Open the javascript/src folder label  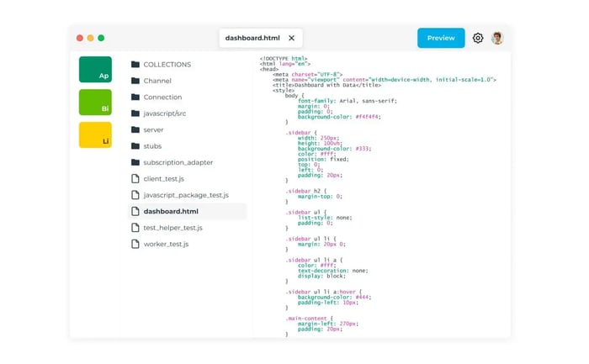pos(165,113)
